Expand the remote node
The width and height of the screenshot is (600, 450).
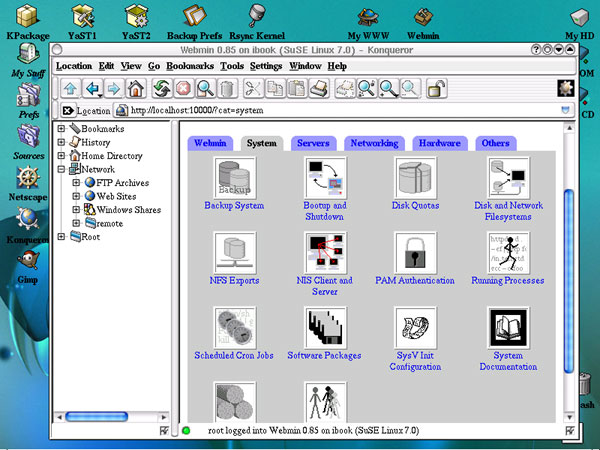[76, 223]
